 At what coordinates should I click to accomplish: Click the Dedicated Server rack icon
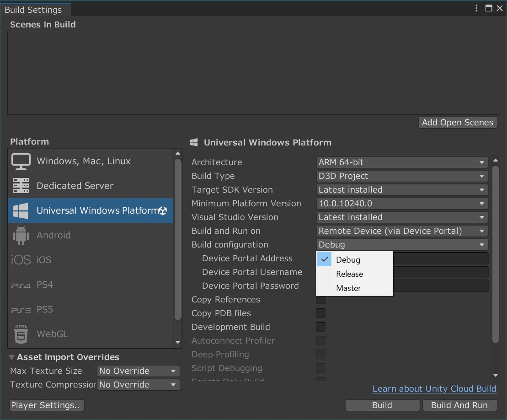tap(21, 186)
